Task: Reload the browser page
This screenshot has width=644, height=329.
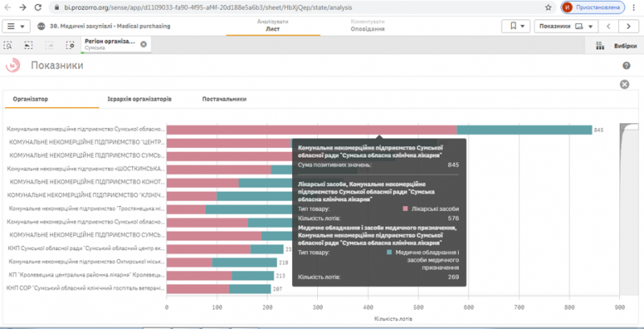Action: tap(38, 7)
